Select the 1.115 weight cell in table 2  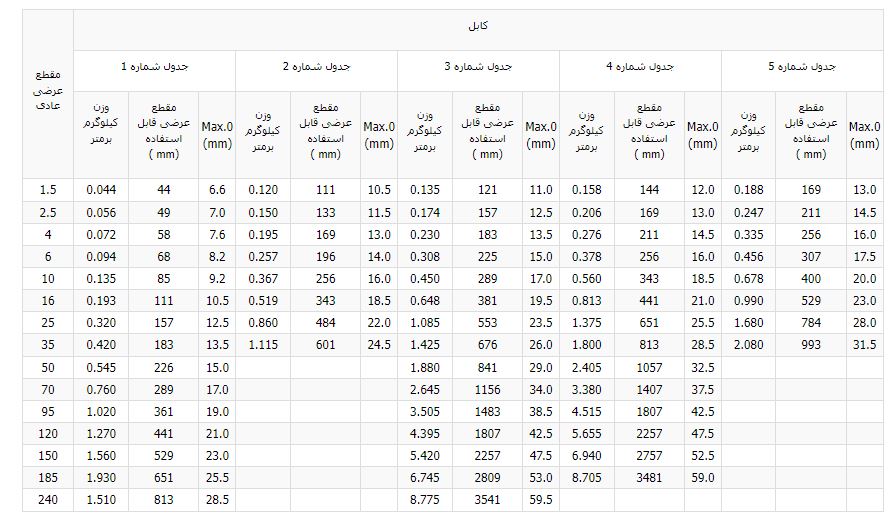click(263, 345)
